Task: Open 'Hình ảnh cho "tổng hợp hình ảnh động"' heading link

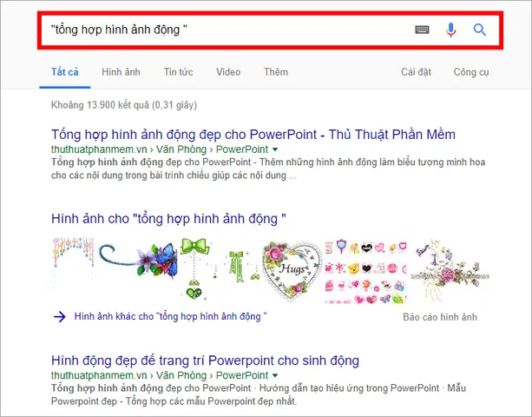Action: point(168,219)
